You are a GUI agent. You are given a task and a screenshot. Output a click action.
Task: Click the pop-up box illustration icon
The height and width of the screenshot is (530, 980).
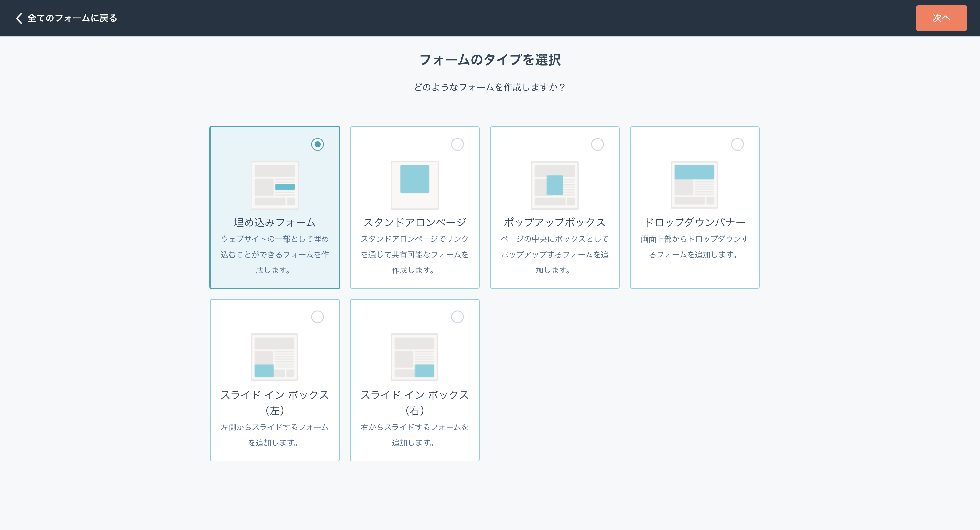[x=554, y=185]
